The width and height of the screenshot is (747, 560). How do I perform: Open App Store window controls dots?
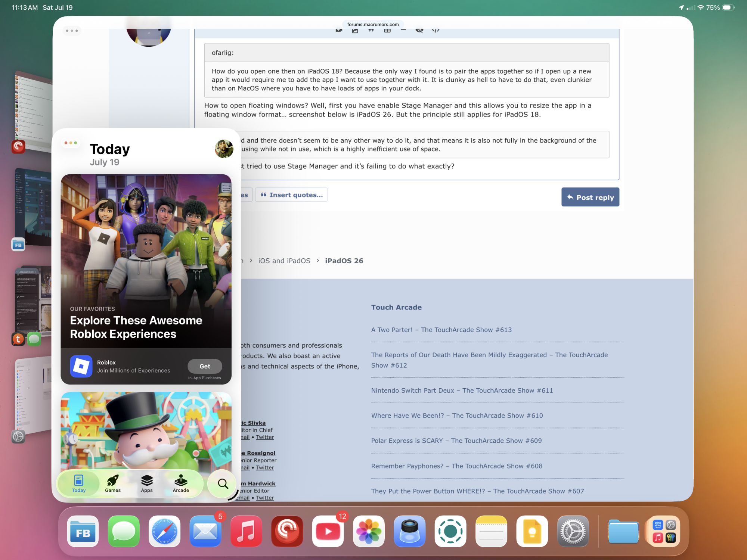click(71, 143)
